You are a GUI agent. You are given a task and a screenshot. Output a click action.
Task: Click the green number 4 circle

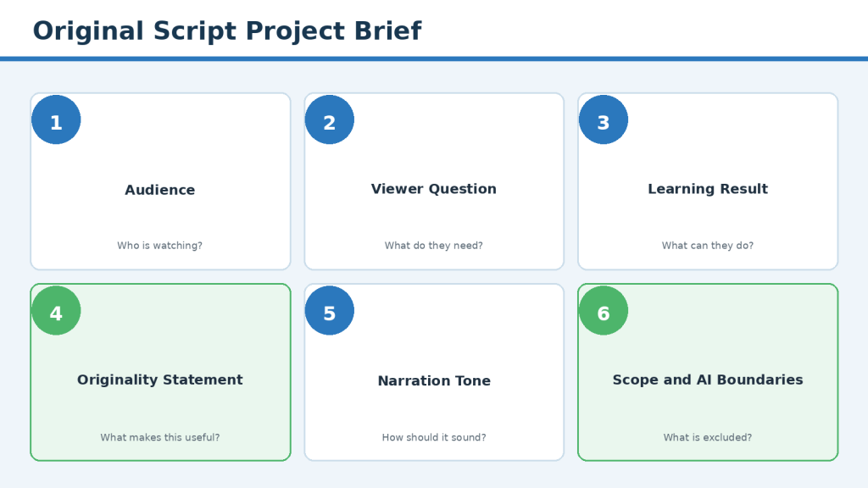point(56,310)
